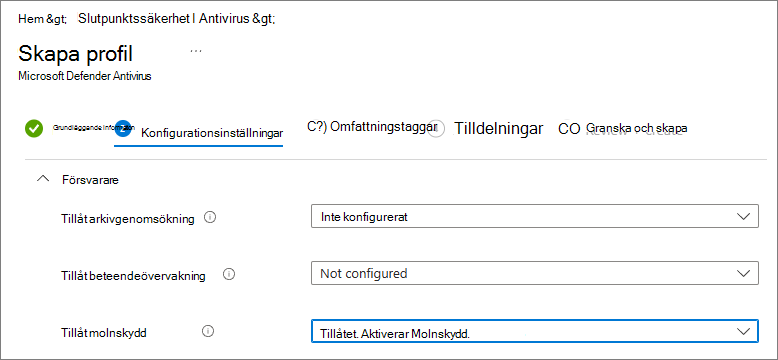Viewport: 778px width, 360px height.
Task: Click the green completed-step checkmark icon
Action: click(x=34, y=128)
